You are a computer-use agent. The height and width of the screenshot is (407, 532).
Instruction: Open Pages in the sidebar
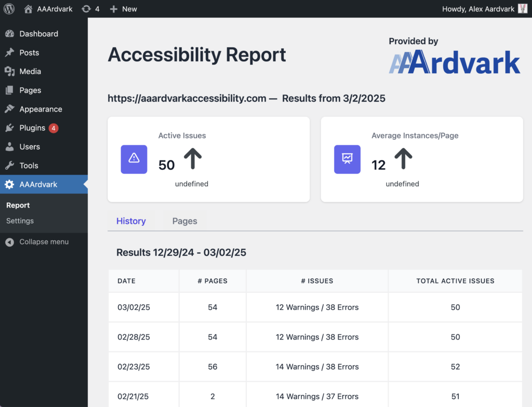(x=30, y=90)
